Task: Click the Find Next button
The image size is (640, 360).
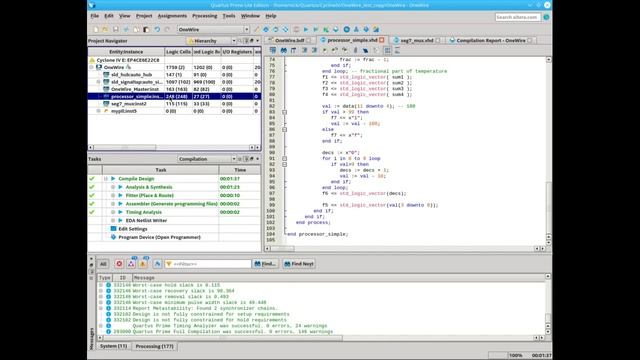Action: (299, 264)
